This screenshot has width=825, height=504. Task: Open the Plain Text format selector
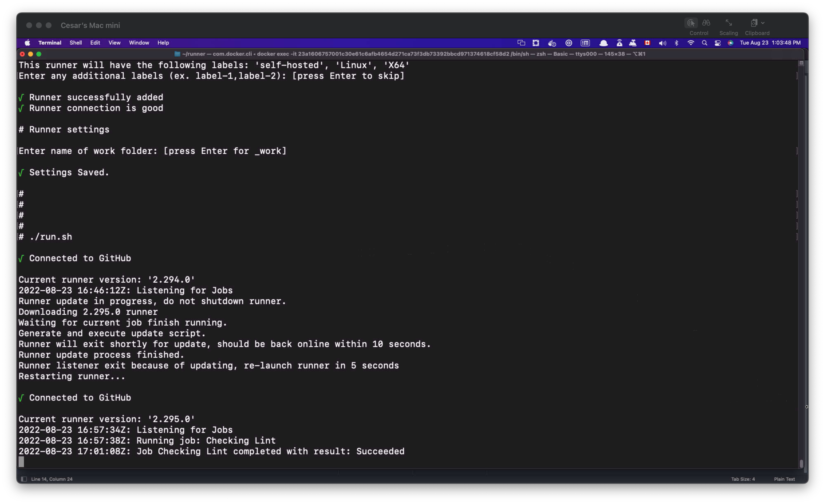point(784,479)
